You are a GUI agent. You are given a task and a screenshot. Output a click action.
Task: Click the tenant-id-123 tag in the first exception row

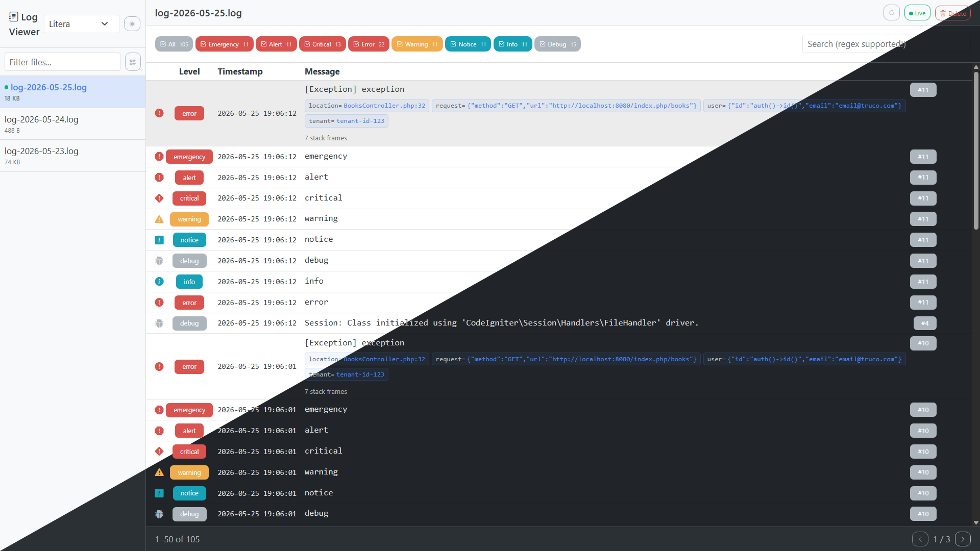pyautogui.click(x=347, y=121)
